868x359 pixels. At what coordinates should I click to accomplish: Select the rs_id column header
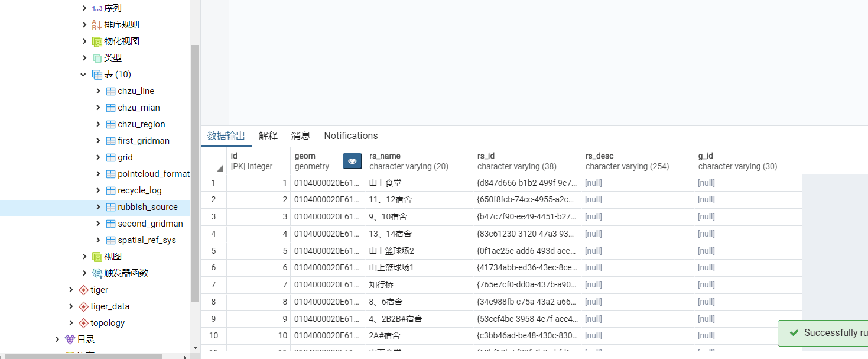pyautogui.click(x=527, y=161)
